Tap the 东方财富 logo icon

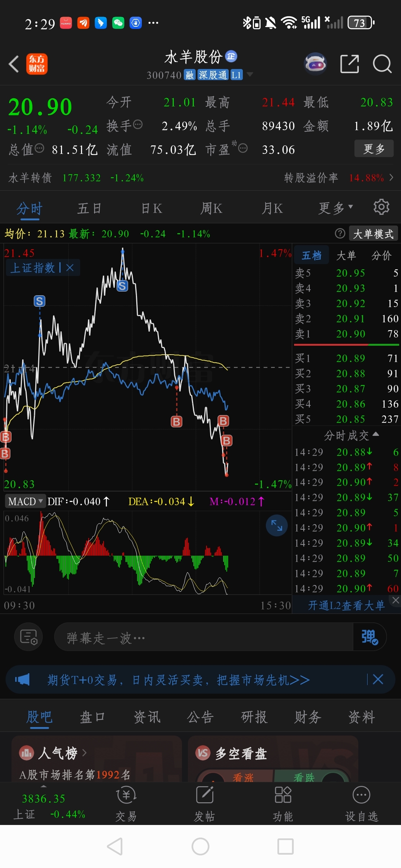(x=37, y=64)
